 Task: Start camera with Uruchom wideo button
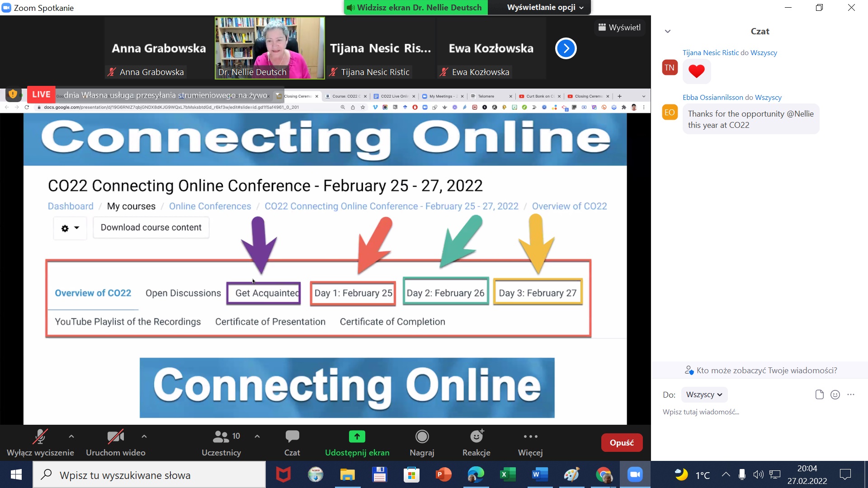pos(116,443)
